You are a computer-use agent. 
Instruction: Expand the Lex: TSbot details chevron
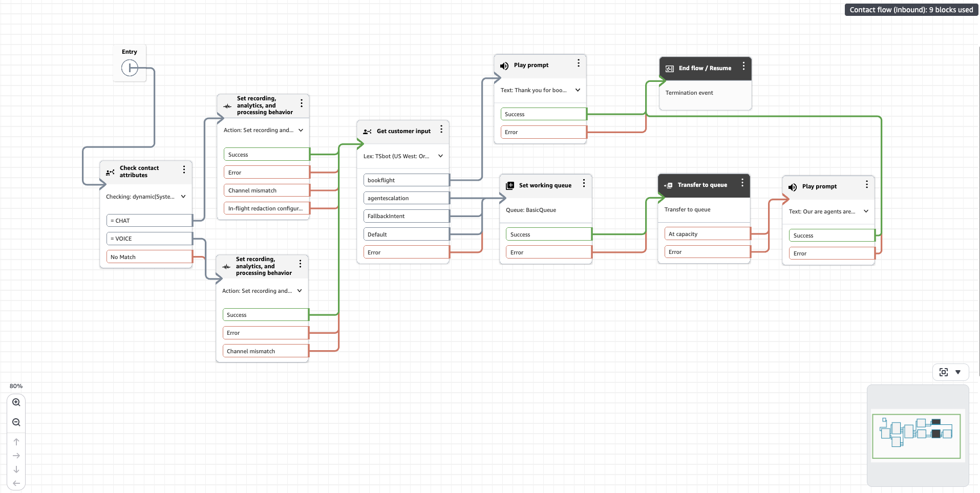point(440,156)
